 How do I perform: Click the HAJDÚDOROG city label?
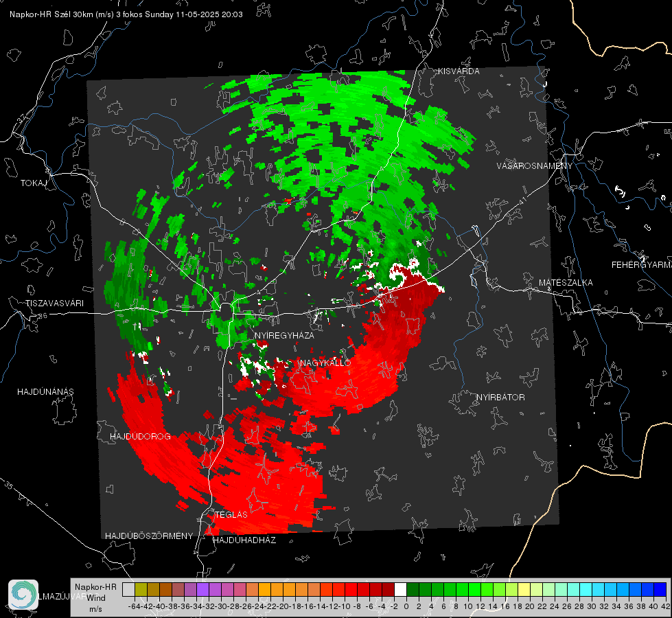click(x=140, y=437)
